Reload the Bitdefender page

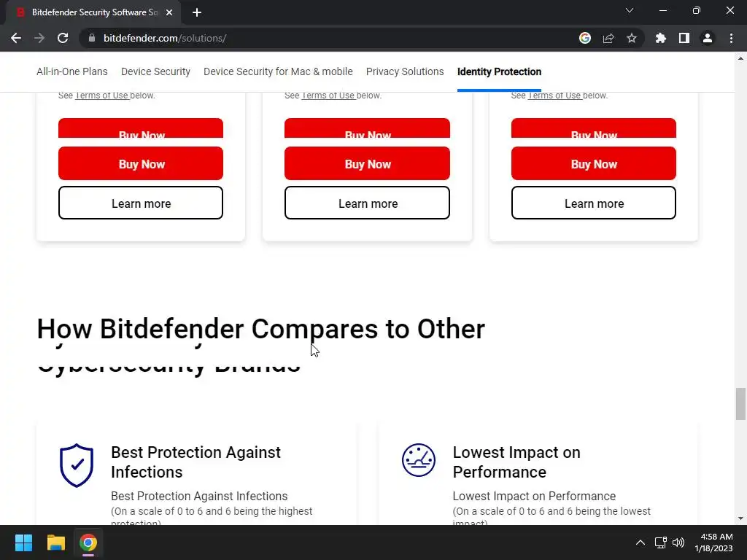pyautogui.click(x=63, y=38)
